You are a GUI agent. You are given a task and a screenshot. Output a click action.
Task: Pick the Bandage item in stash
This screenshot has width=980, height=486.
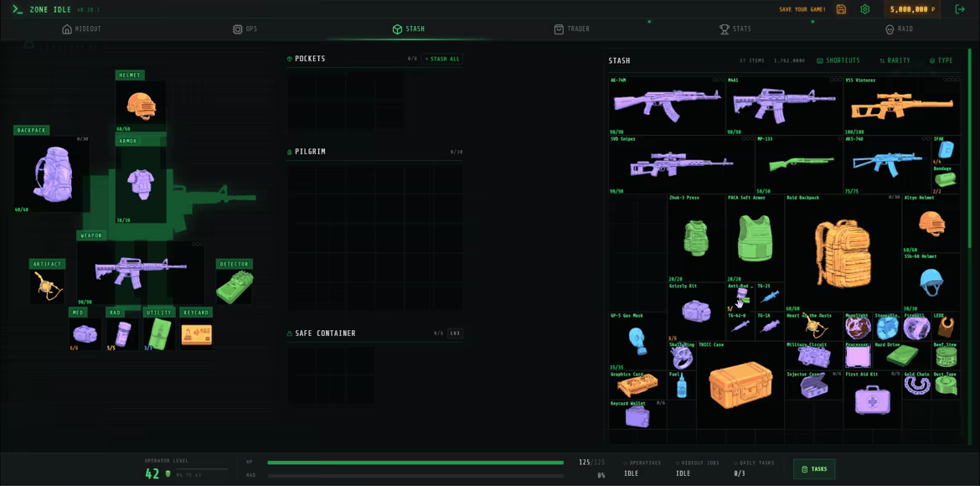point(946,179)
